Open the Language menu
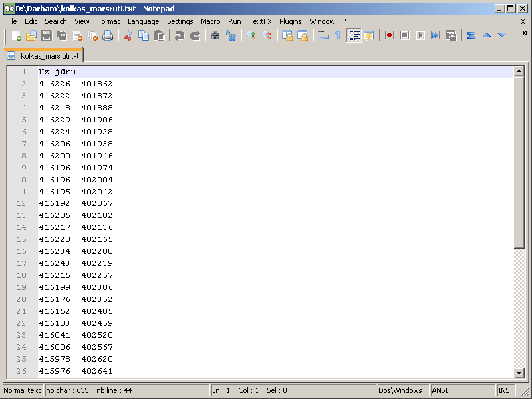Image resolution: width=532 pixels, height=399 pixels. point(143,21)
